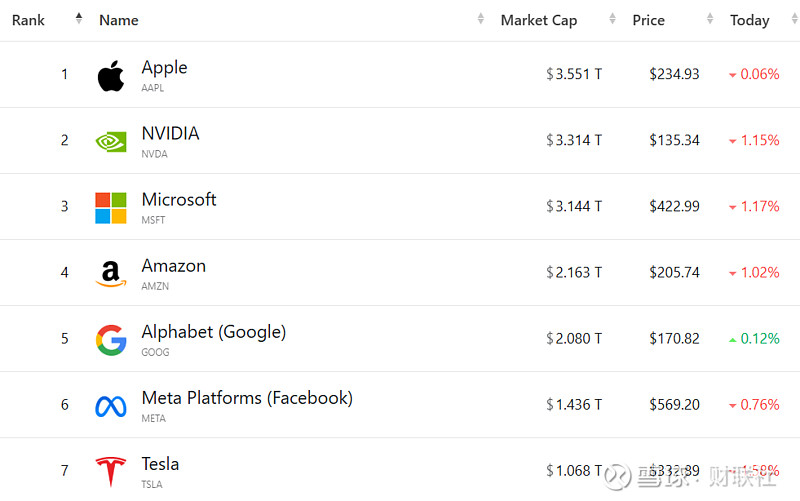This screenshot has width=800, height=501.
Task: Open the Apple company name link
Action: coord(165,67)
